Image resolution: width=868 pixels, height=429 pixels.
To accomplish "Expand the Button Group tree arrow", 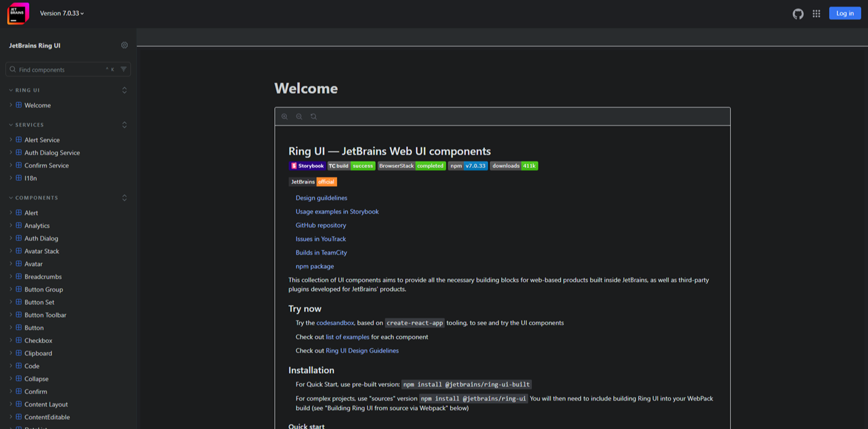I will [x=11, y=289].
